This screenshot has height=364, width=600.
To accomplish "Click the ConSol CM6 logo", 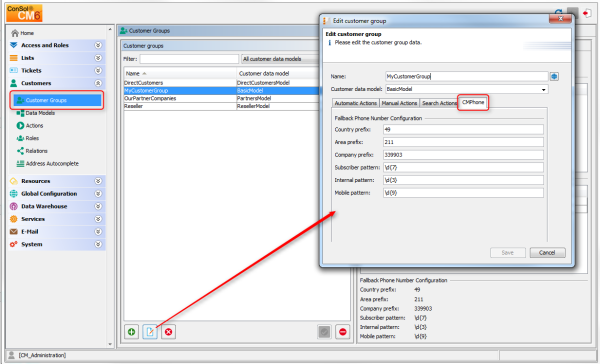I will tap(24, 13).
